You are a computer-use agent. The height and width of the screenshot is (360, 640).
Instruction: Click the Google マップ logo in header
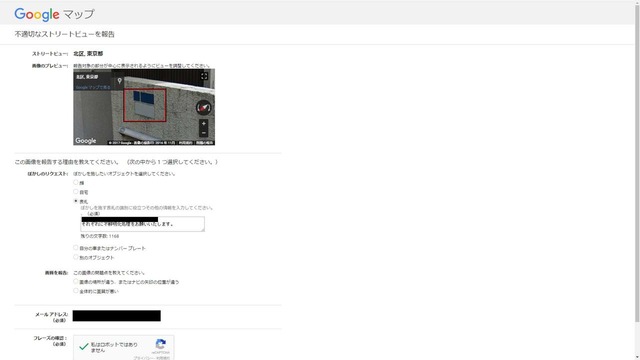click(x=54, y=14)
